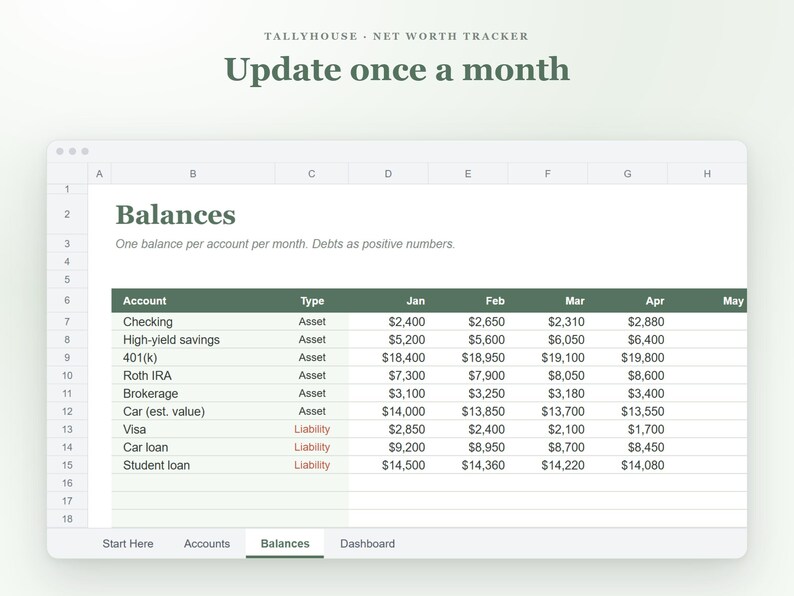Select column H header

coord(707,174)
